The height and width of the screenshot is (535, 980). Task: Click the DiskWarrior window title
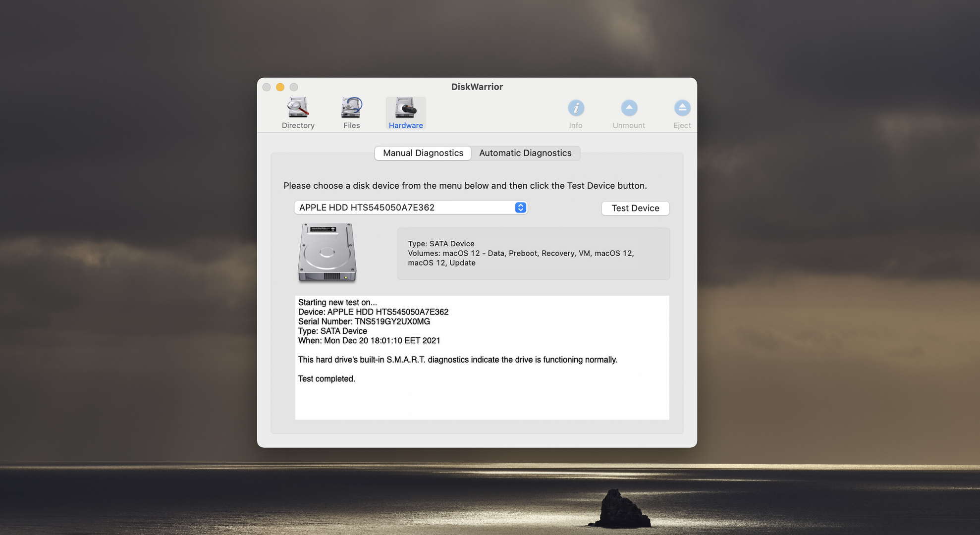(477, 87)
